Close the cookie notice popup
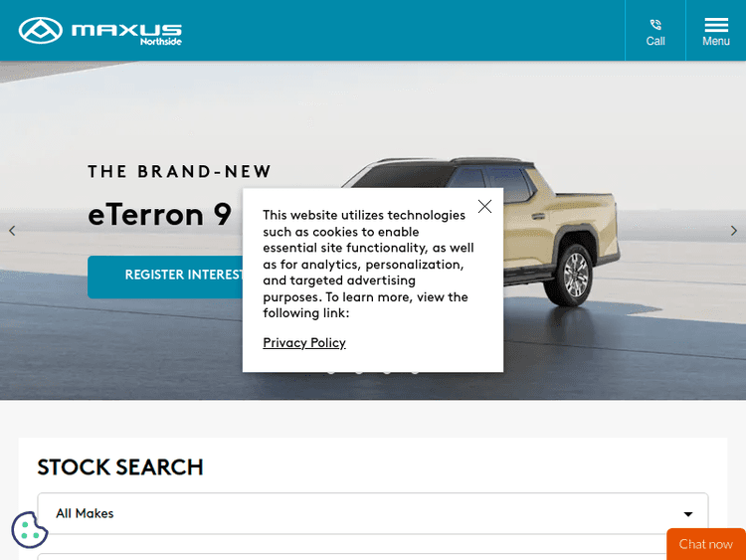 tap(484, 206)
